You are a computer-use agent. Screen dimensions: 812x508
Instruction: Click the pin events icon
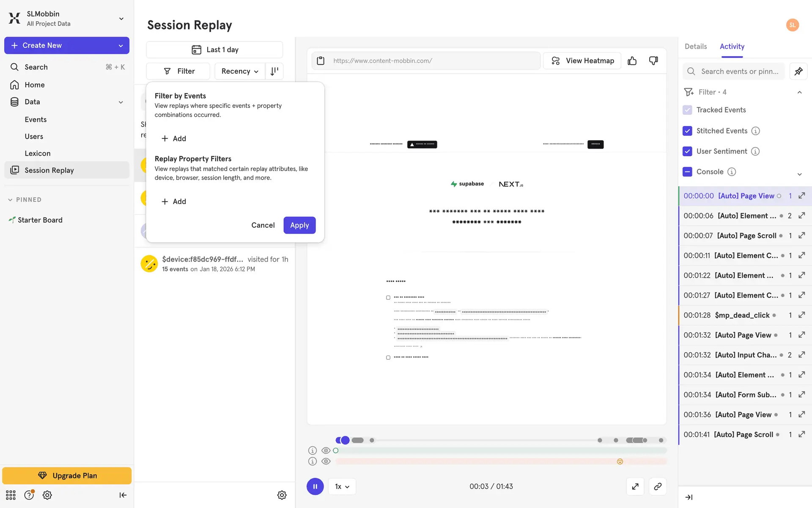(x=798, y=71)
